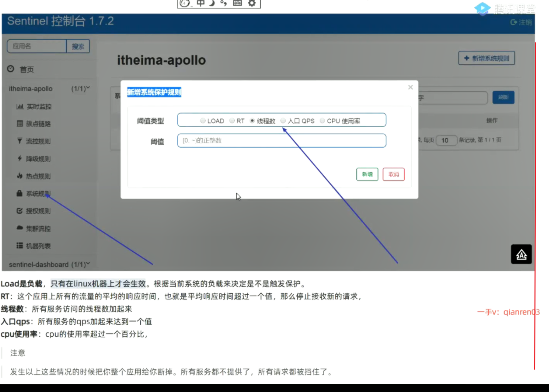Open 授权规则 menu item
549x392 pixels.
(38, 211)
